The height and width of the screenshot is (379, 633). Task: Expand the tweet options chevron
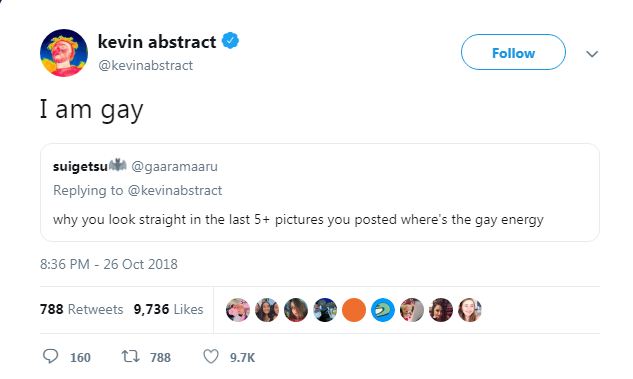pos(592,54)
